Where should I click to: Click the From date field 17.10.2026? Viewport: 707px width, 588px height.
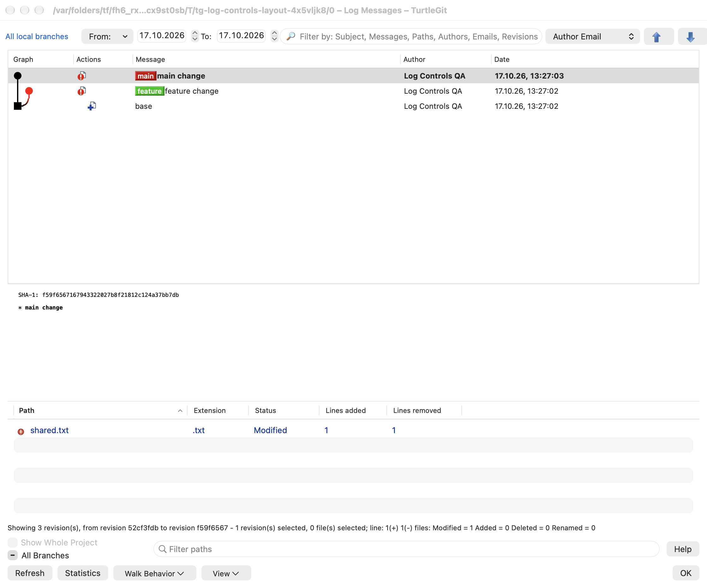pos(162,36)
